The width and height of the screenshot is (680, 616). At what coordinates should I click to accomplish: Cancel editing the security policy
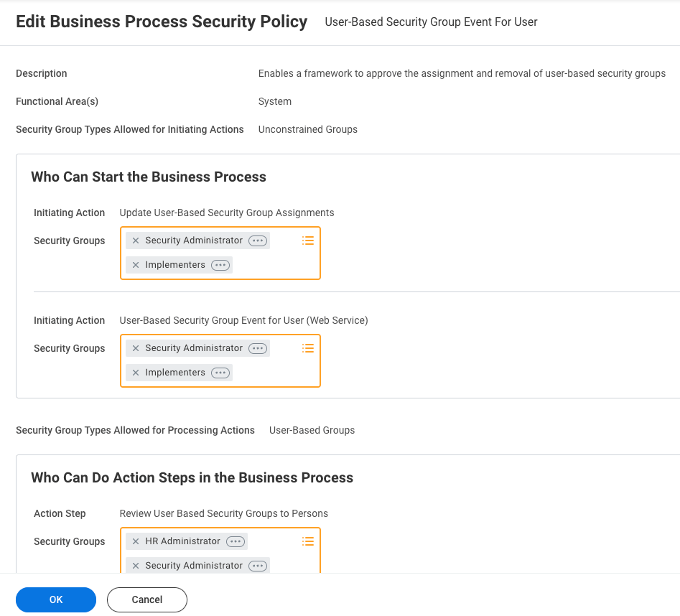[147, 599]
